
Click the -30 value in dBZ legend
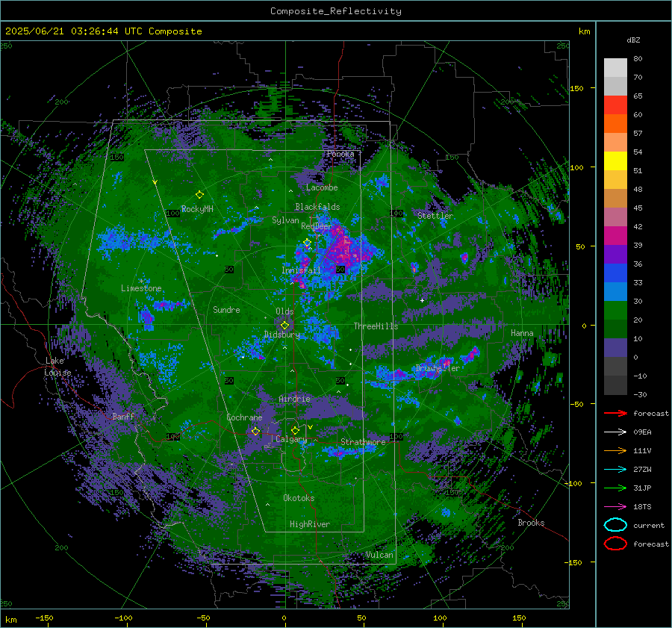[640, 394]
